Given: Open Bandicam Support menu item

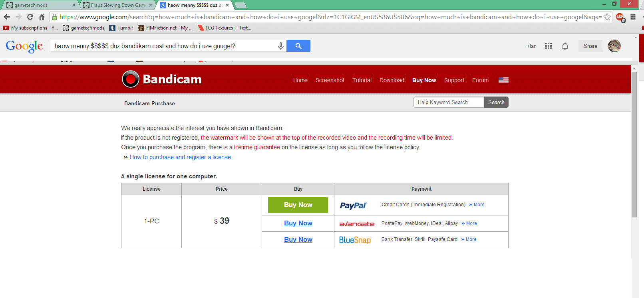Looking at the screenshot, I should [454, 80].
